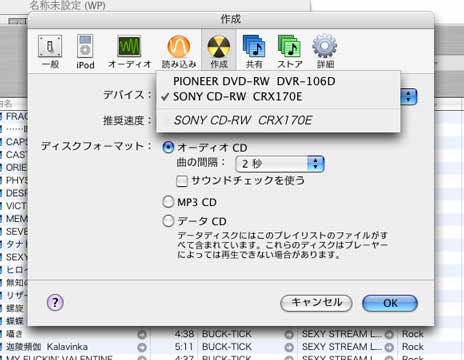Click the 5:11 duration cell

pyautogui.click(x=184, y=347)
